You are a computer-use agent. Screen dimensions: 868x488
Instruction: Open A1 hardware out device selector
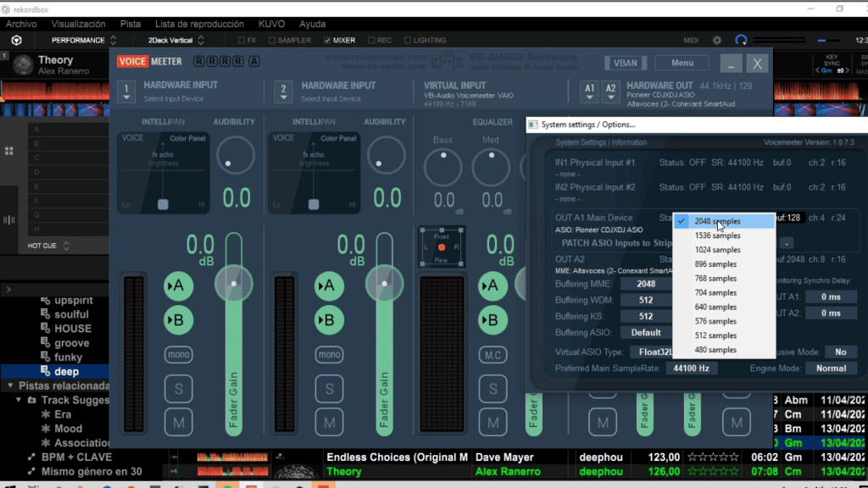click(x=590, y=91)
